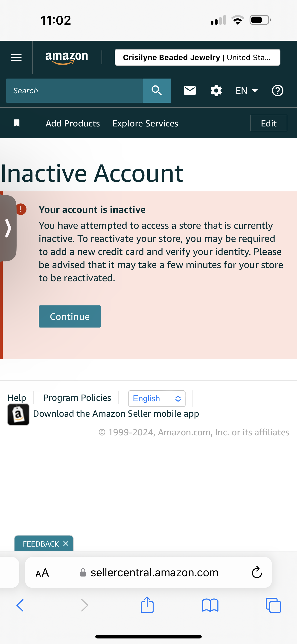Focus the Search input field
The height and width of the screenshot is (644, 297).
click(75, 91)
